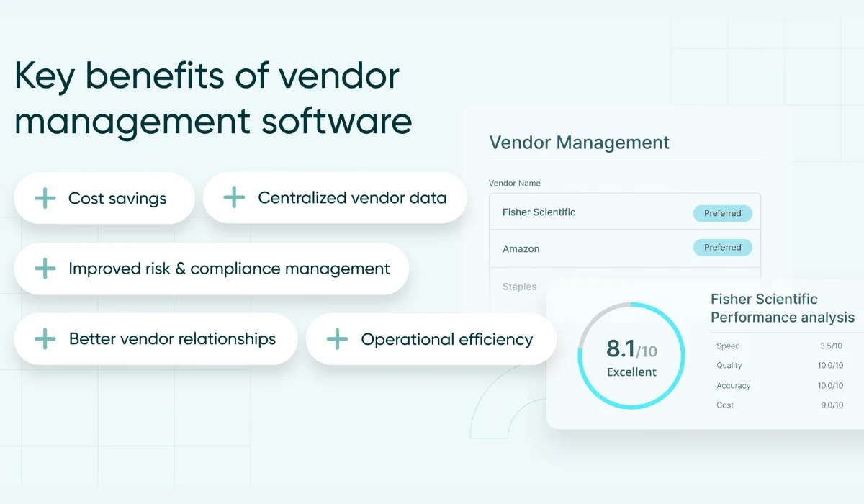Click the Fisher Scientific Performance analysis title
864x504 pixels.
[x=783, y=308]
